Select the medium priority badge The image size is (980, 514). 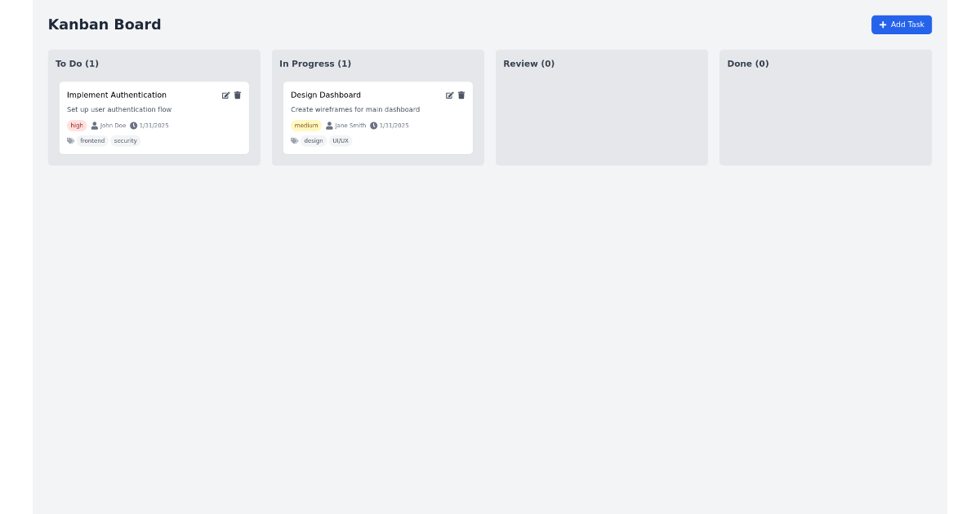click(x=306, y=126)
